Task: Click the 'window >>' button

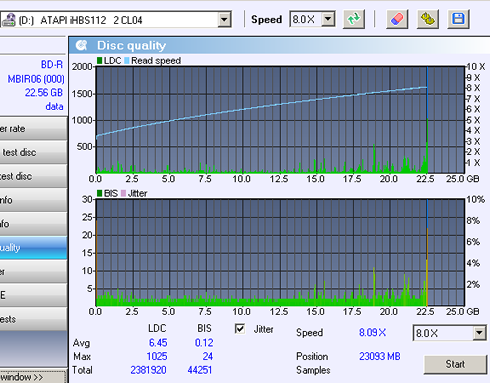Action: pyautogui.click(x=32, y=377)
